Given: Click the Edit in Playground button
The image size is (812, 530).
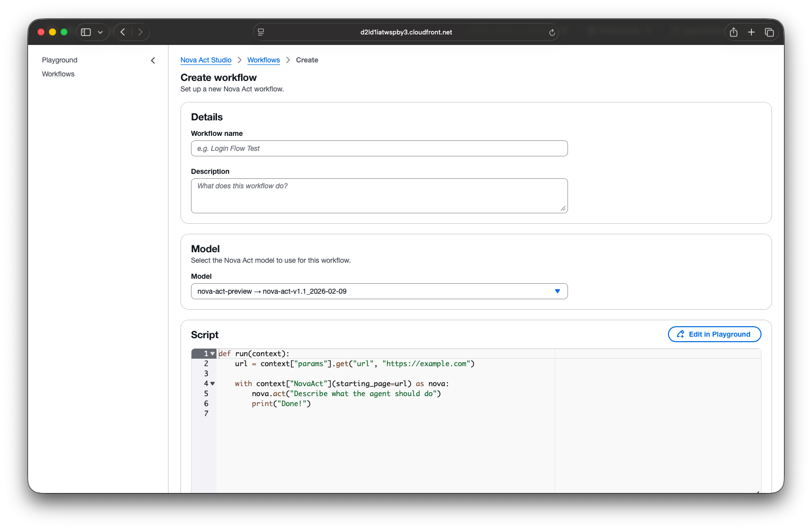Looking at the screenshot, I should (714, 334).
